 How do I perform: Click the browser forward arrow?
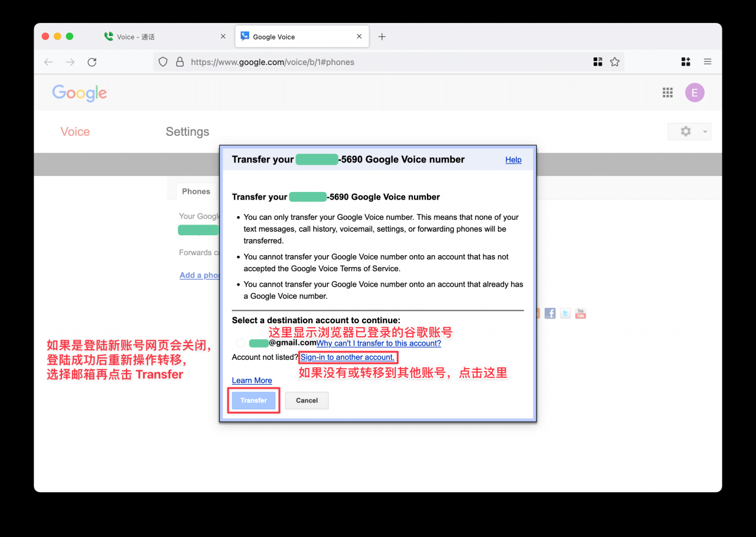click(70, 62)
